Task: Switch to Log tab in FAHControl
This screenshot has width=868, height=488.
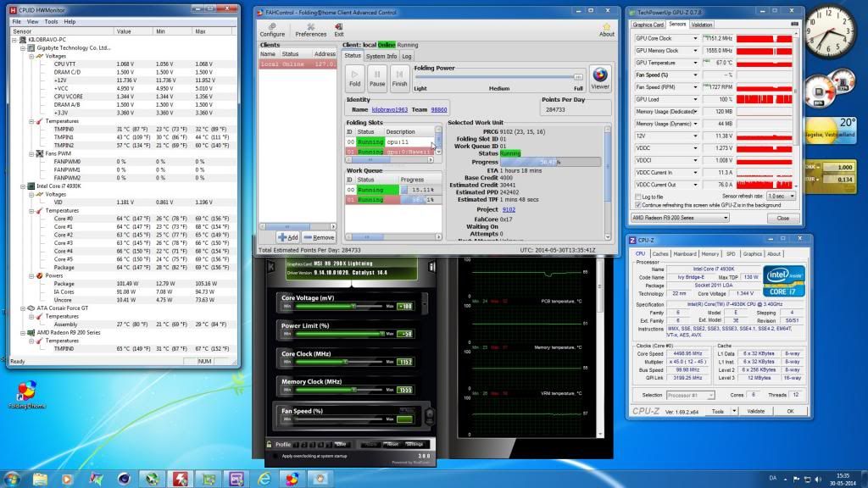Action: coord(407,57)
